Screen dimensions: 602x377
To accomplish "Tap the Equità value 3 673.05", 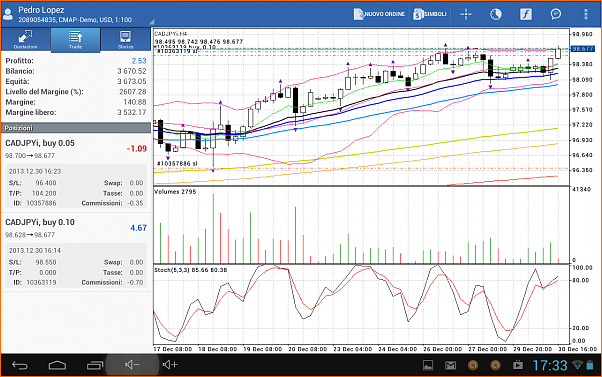I will coord(132,81).
